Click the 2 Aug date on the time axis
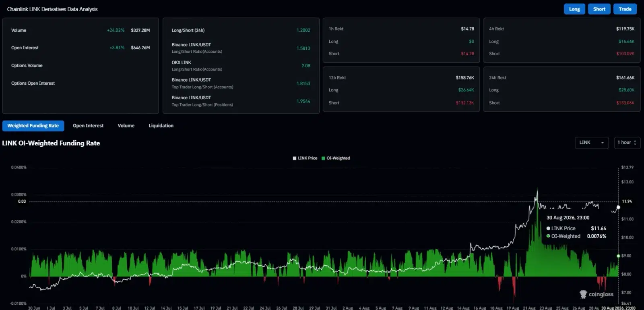 point(348,308)
